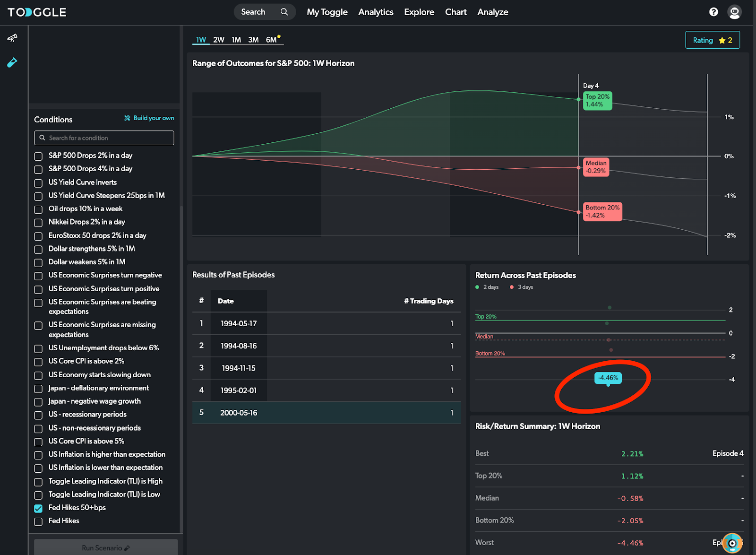This screenshot has width=756, height=555.
Task: Check S&P 500 Drops 2% in a day
Action: point(38,156)
